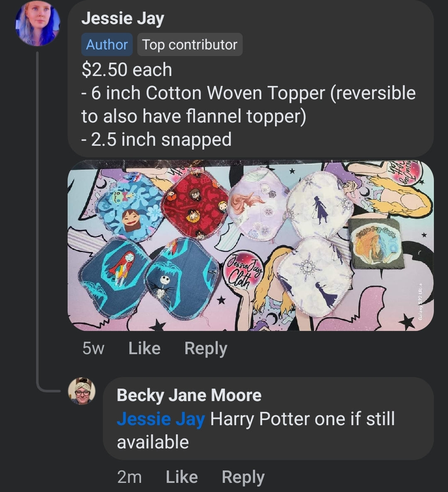Click the Top contributor badge
This screenshot has width=448, height=492.
click(190, 44)
